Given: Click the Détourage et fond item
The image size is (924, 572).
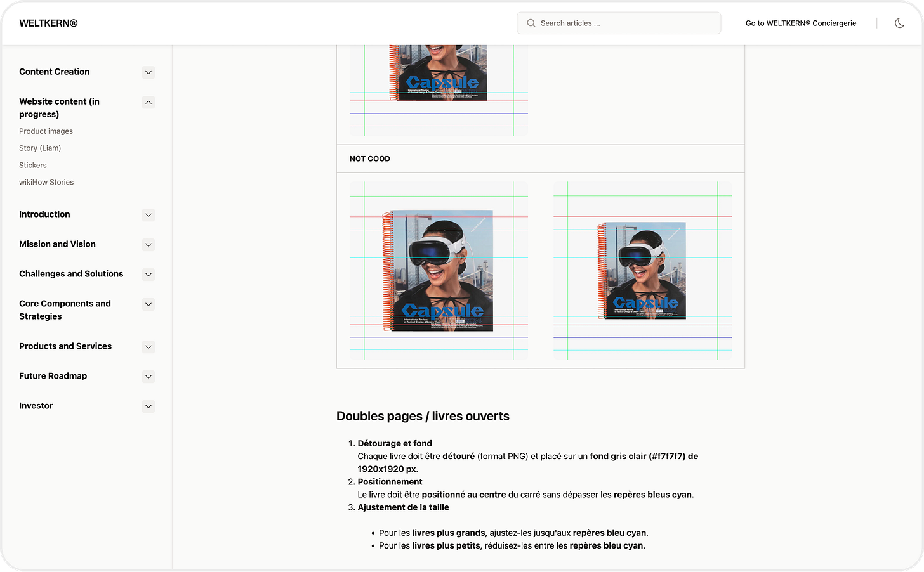Looking at the screenshot, I should click(x=395, y=443).
